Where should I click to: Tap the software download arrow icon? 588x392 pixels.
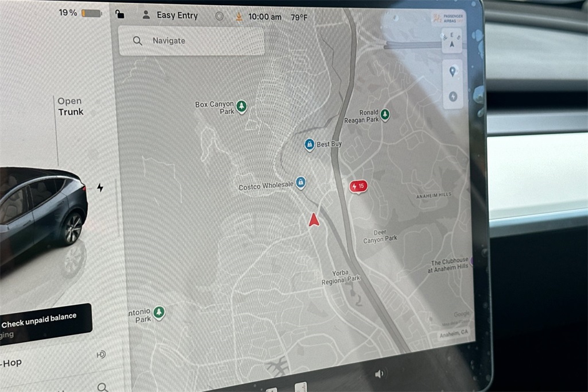(x=238, y=17)
